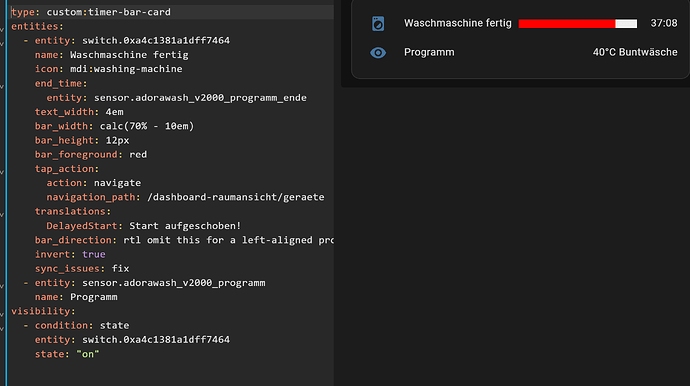Fold the tap_action block
Screen dimensions: 690x386
pyautogui.click(x=2, y=172)
